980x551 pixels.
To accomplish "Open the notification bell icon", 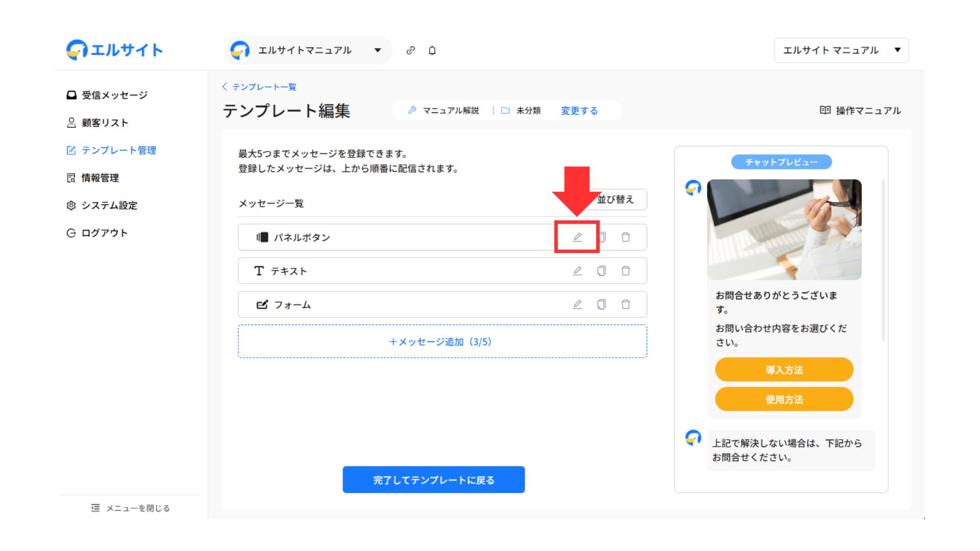I will (x=432, y=51).
